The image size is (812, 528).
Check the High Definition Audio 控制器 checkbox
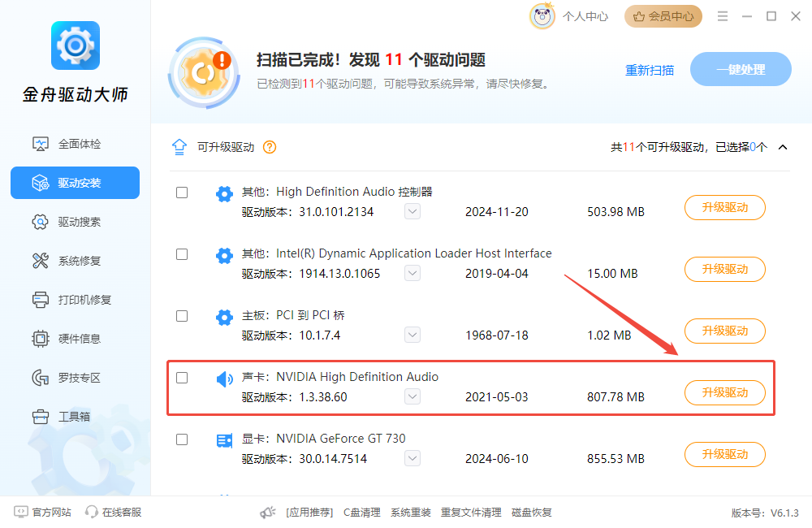coord(182,193)
